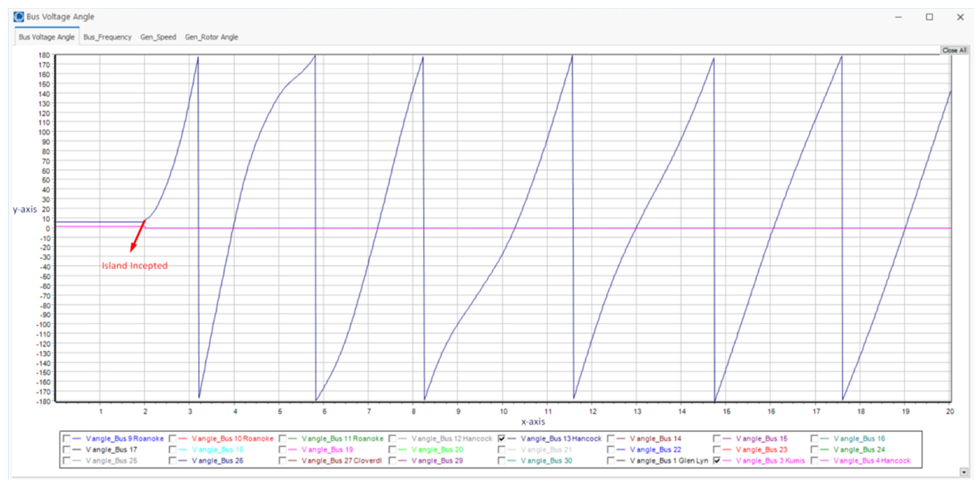Uncheck Vangle_Bus 13 Hancock checkbox

point(501,438)
